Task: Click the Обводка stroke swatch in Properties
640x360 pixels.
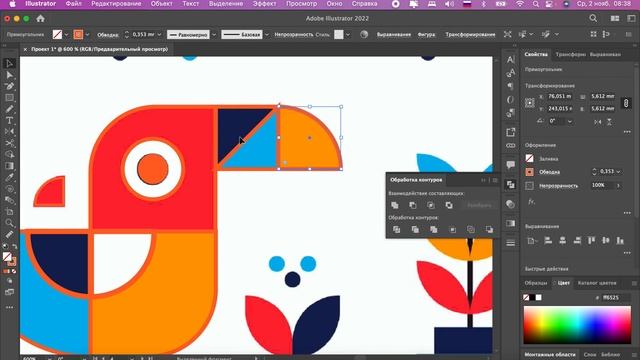Action: [x=529, y=172]
